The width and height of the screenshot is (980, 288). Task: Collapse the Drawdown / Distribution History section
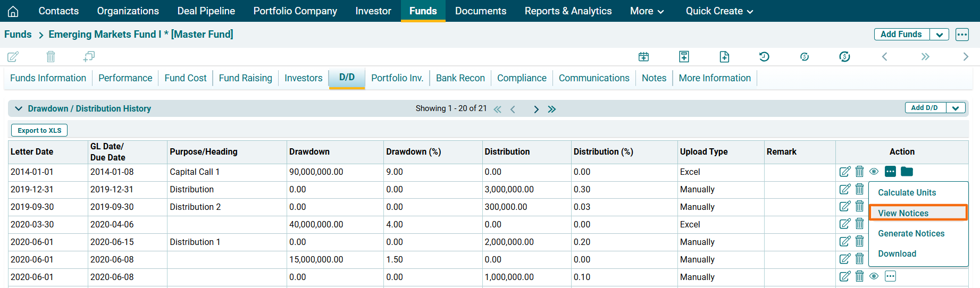pos(19,108)
